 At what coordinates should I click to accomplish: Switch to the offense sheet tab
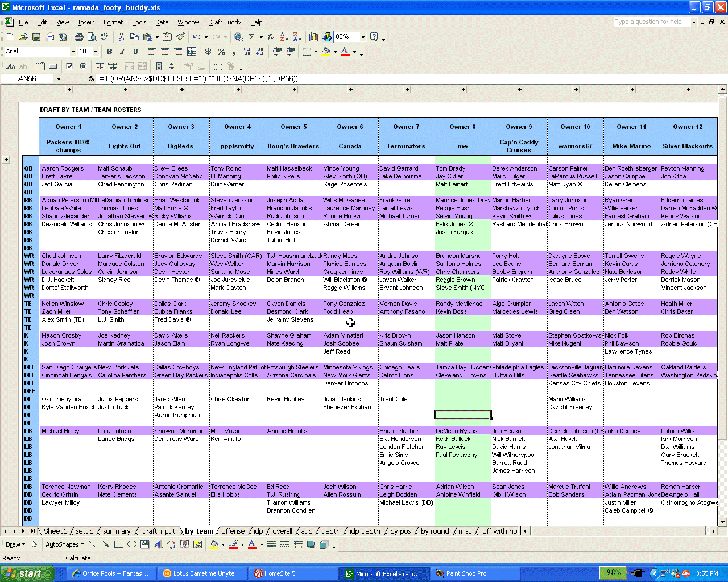pos(233,531)
